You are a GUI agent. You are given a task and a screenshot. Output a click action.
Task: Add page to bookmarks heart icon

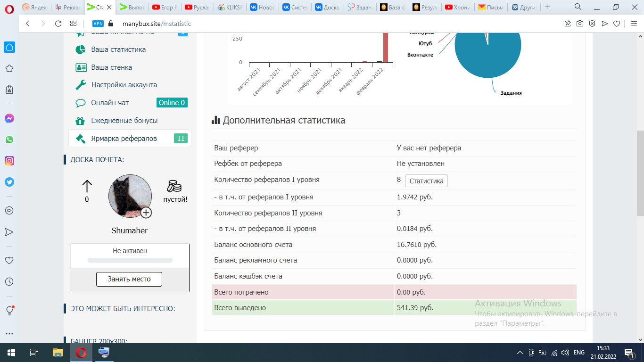point(617,24)
